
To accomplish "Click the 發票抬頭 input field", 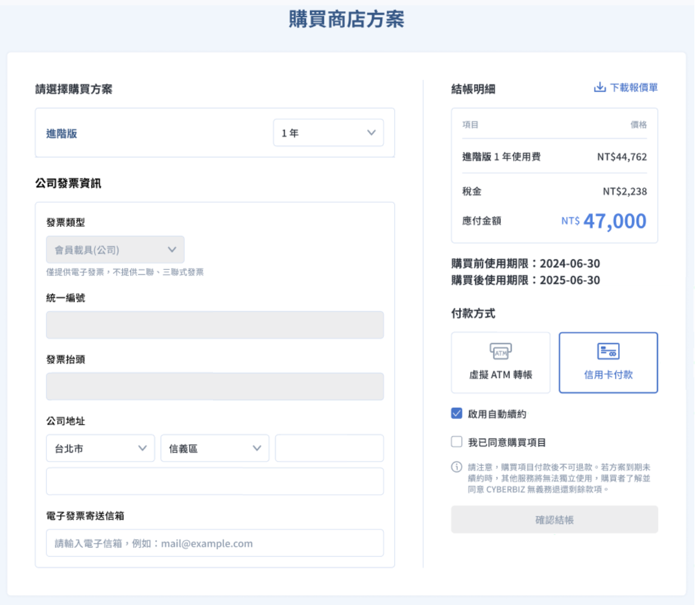I will (x=215, y=387).
